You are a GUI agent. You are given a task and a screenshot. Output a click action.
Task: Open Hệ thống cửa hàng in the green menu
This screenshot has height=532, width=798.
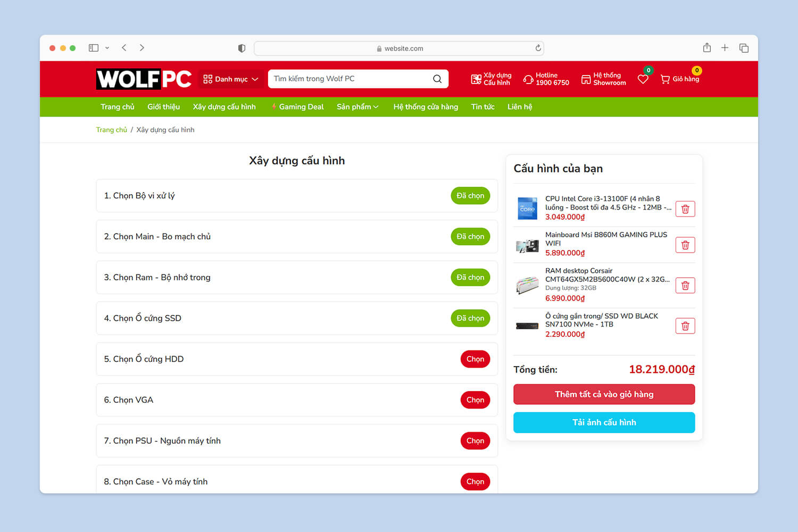pos(426,107)
